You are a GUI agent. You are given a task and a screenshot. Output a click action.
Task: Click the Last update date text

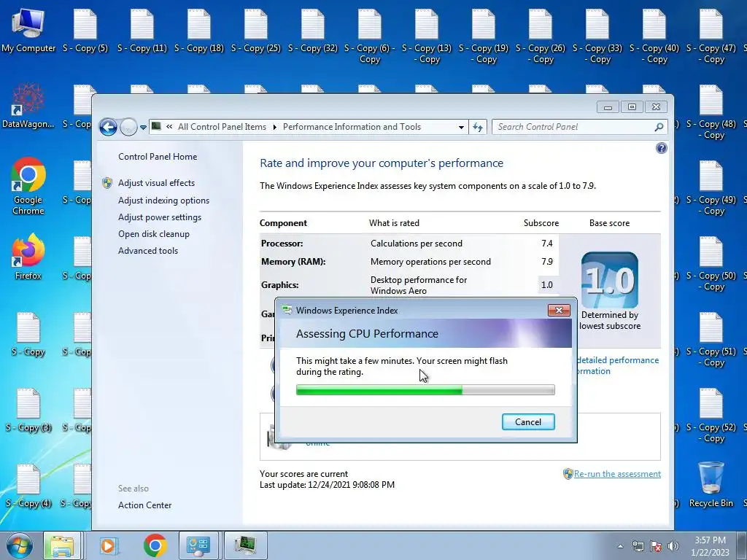328,485
